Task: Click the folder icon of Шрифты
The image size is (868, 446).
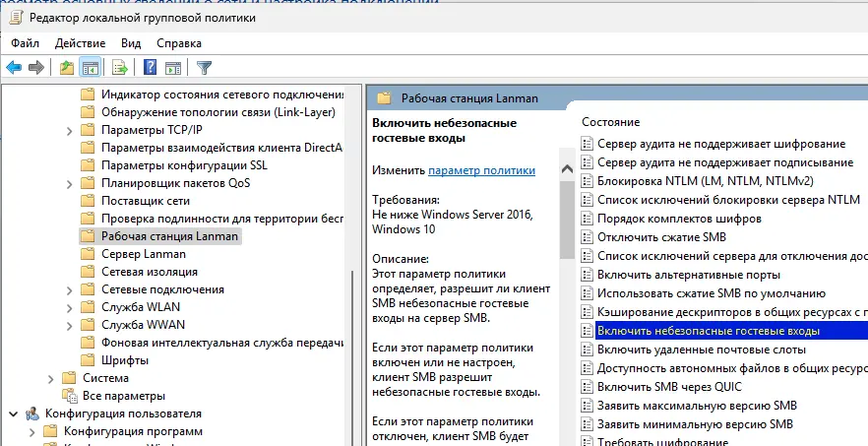Action: tap(88, 360)
